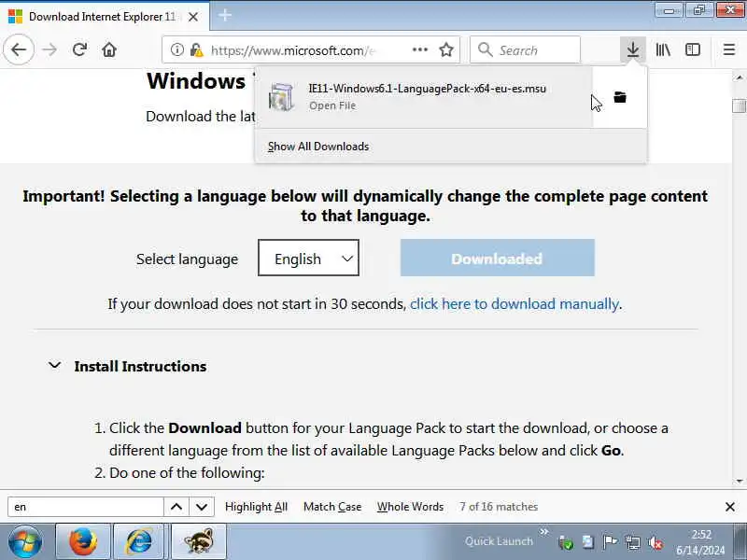Open containing folder for downloaded file
The image size is (747, 560).
click(620, 97)
